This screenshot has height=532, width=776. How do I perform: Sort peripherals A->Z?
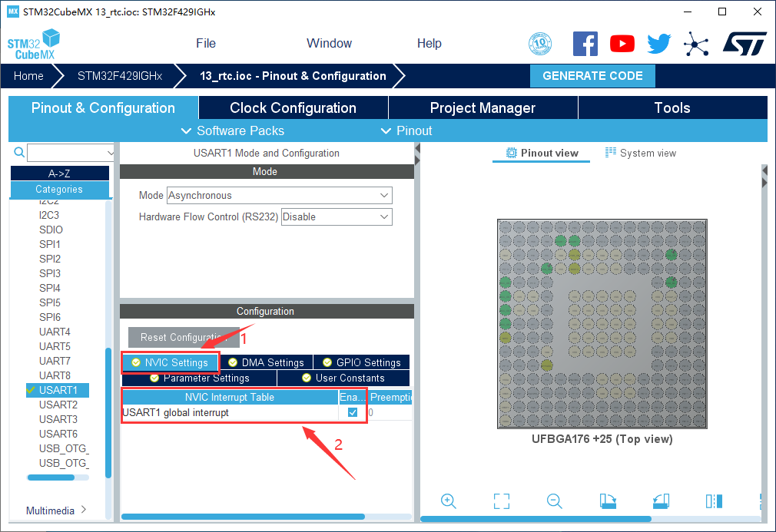click(x=59, y=173)
